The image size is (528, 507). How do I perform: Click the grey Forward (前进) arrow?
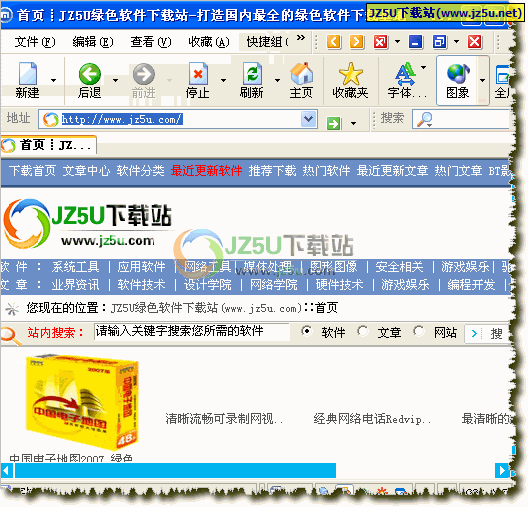(x=144, y=74)
